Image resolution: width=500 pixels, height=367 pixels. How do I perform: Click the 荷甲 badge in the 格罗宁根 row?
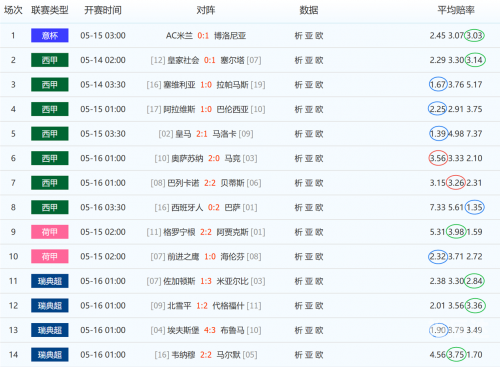click(x=50, y=232)
